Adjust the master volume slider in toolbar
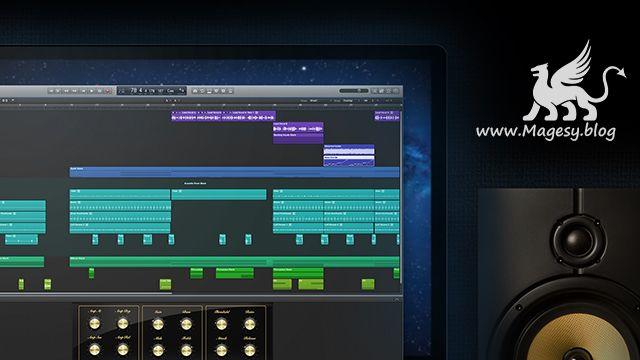This screenshot has height=360, width=640. click(x=353, y=91)
